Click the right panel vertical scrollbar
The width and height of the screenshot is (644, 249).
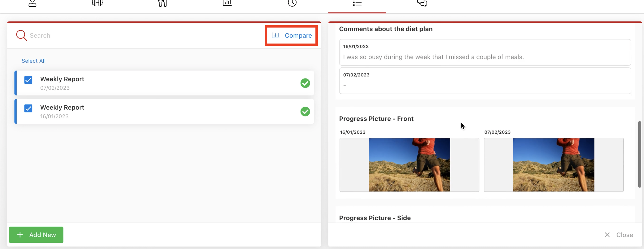[639, 154]
